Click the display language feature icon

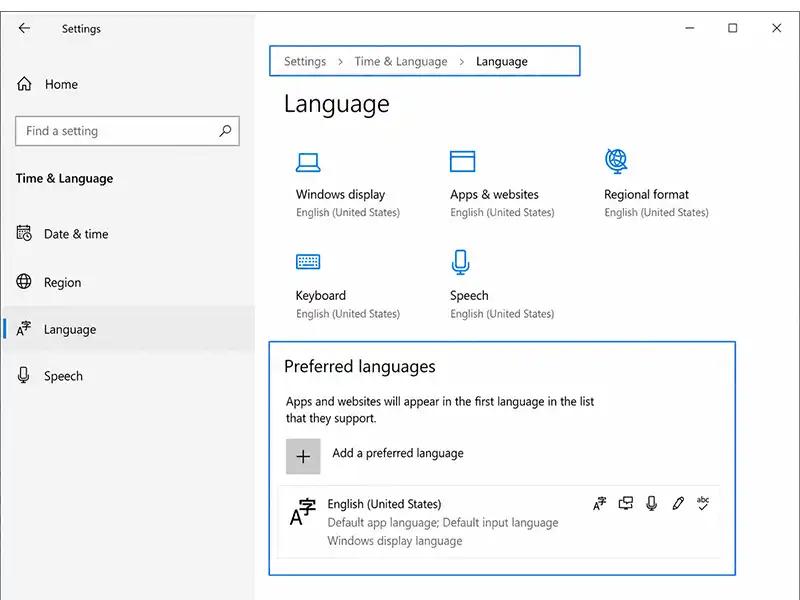click(599, 504)
